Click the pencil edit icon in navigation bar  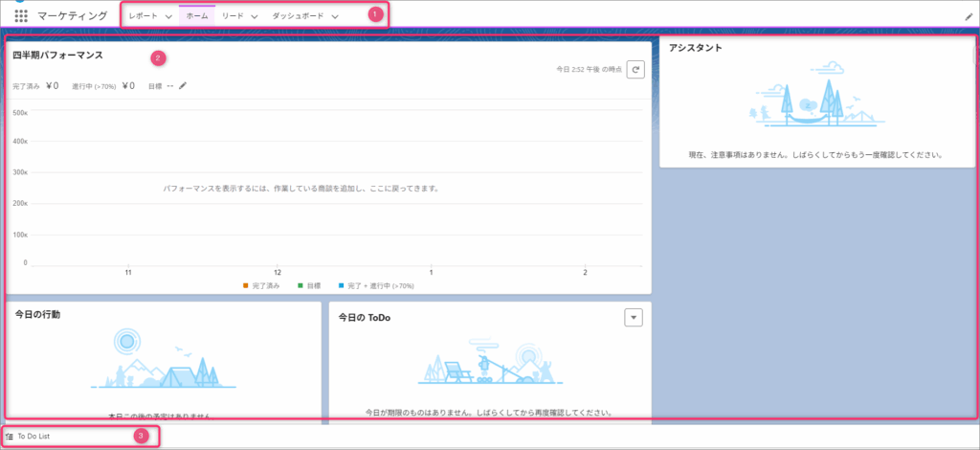[x=969, y=17]
